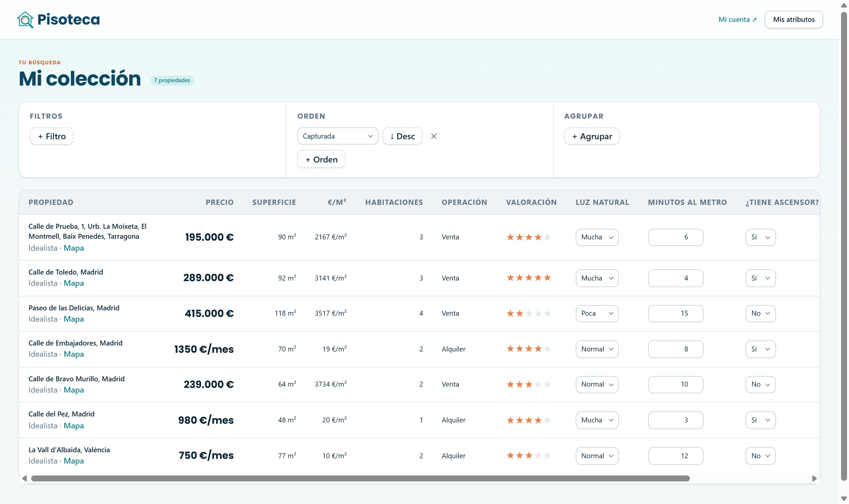The height and width of the screenshot is (504, 849).
Task: Open Normal light dropdown for Calle de Embajadores
Action: click(x=597, y=349)
